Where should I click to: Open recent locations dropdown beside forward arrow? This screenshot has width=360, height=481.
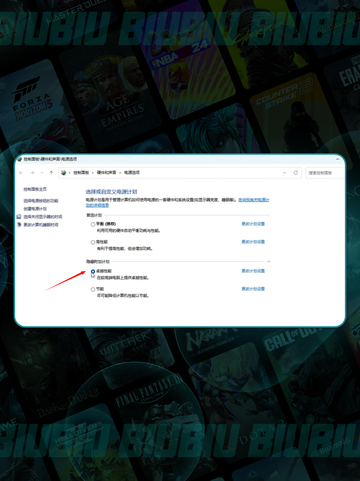click(x=42, y=173)
